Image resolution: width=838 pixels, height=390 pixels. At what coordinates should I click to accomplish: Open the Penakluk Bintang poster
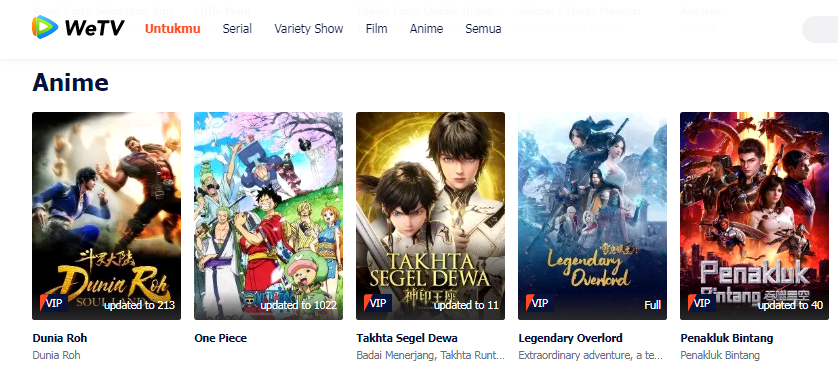(754, 216)
